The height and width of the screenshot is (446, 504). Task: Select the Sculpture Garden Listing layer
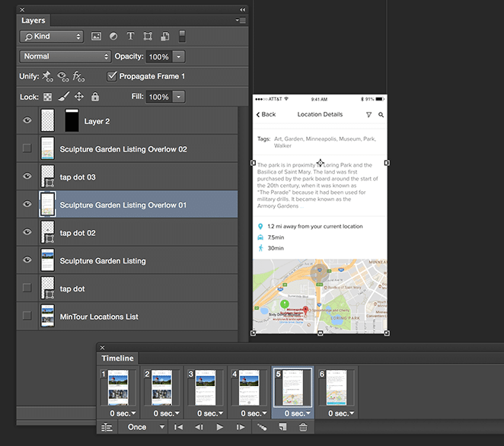(103, 261)
